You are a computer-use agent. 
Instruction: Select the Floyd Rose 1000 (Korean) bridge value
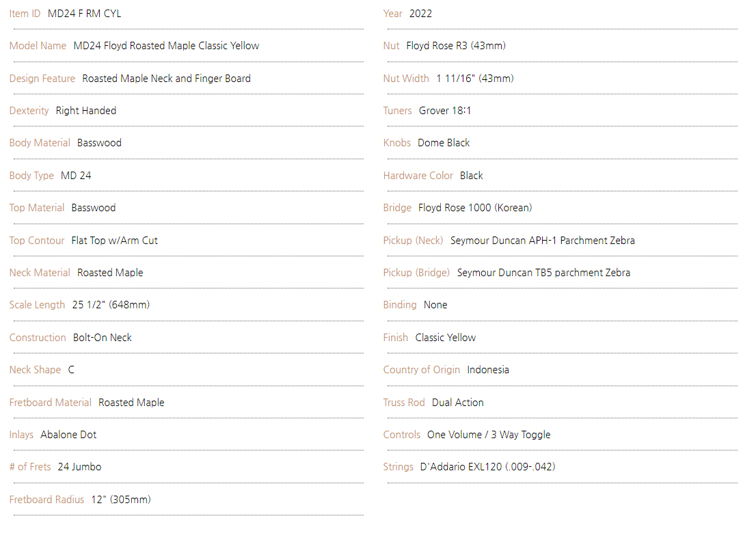475,208
